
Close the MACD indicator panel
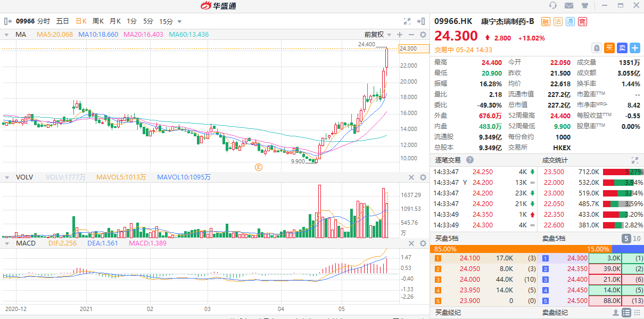[x=411, y=243]
